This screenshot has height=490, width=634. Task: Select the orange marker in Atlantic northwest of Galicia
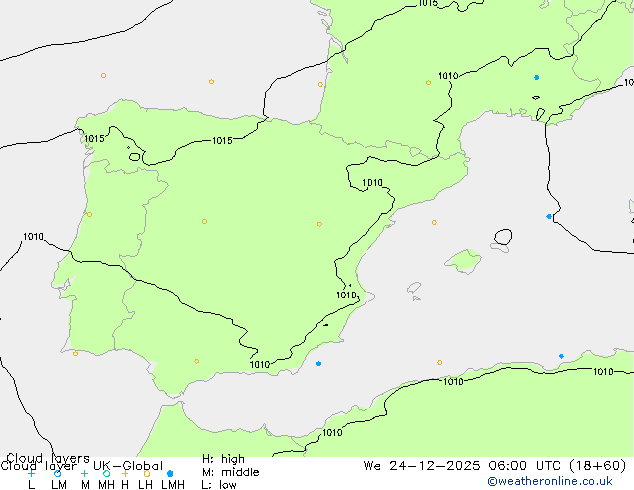104,76
